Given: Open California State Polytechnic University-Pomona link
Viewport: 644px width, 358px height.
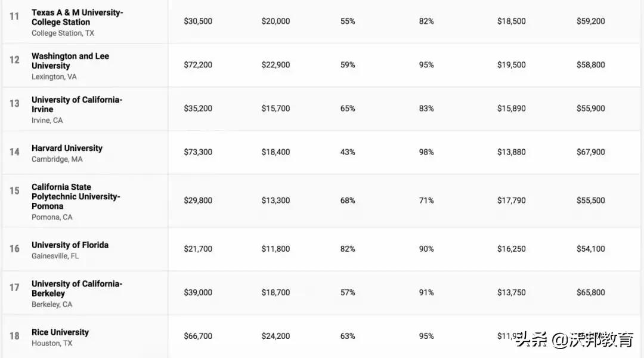Looking at the screenshot, I should click(76, 196).
